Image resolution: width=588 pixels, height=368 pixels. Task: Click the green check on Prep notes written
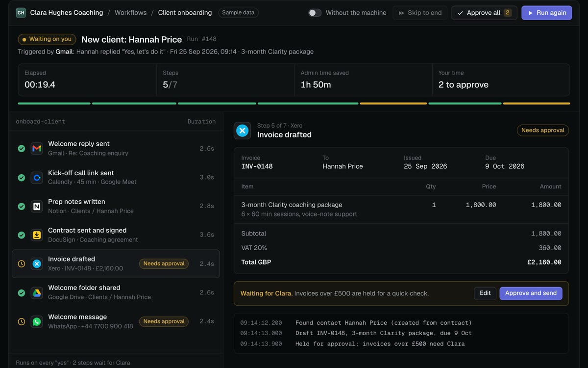(22, 207)
